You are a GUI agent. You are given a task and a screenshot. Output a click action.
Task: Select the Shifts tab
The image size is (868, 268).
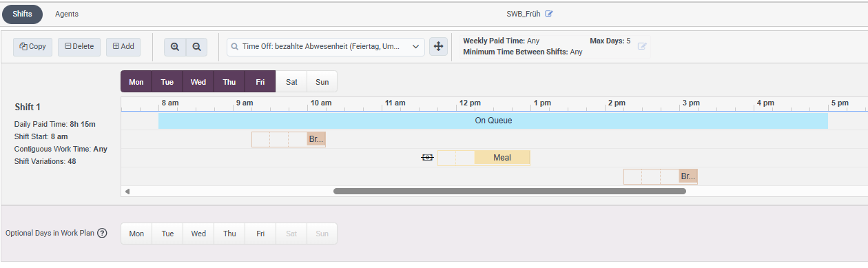pyautogui.click(x=23, y=14)
